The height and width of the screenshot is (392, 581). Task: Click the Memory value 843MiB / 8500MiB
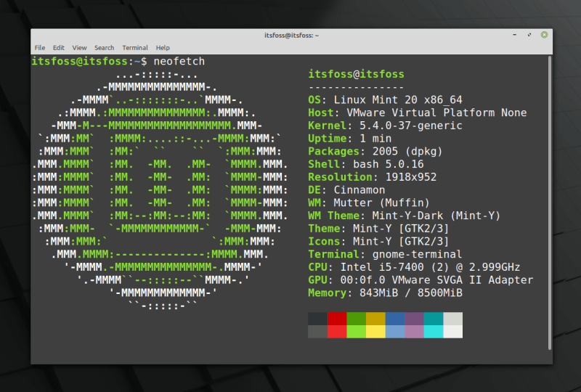point(411,293)
